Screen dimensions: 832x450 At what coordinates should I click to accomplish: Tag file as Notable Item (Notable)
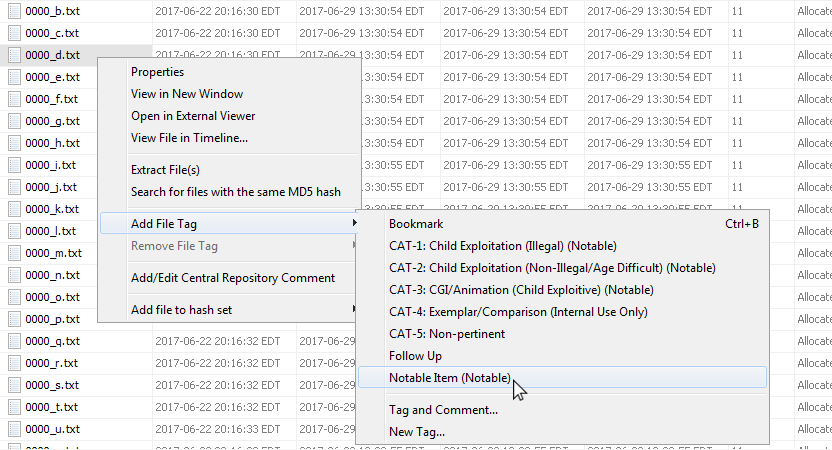pyautogui.click(x=450, y=377)
